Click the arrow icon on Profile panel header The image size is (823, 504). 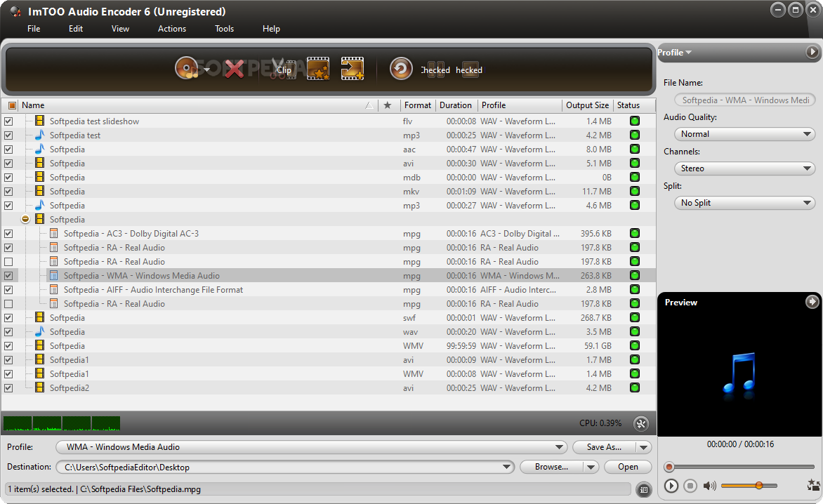tap(812, 52)
